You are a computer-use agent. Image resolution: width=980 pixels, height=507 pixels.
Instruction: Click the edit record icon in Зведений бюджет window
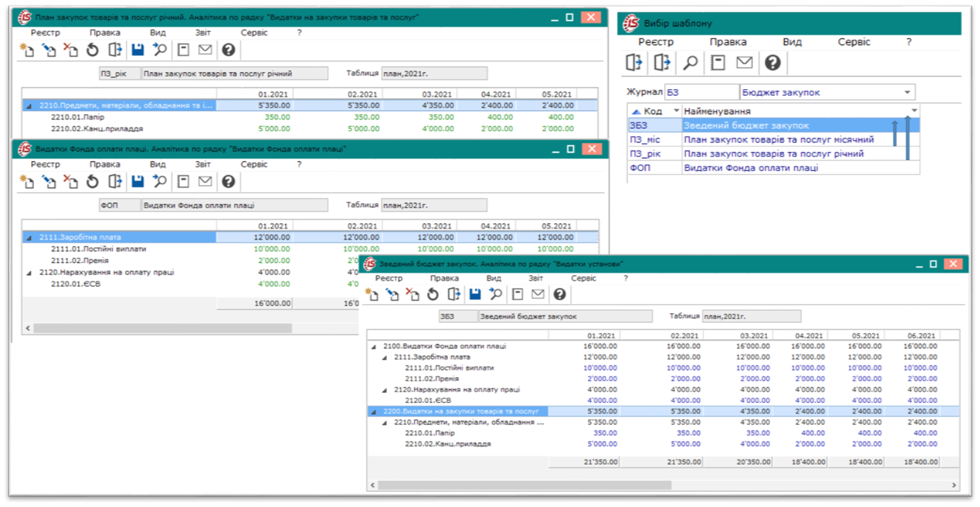392,295
